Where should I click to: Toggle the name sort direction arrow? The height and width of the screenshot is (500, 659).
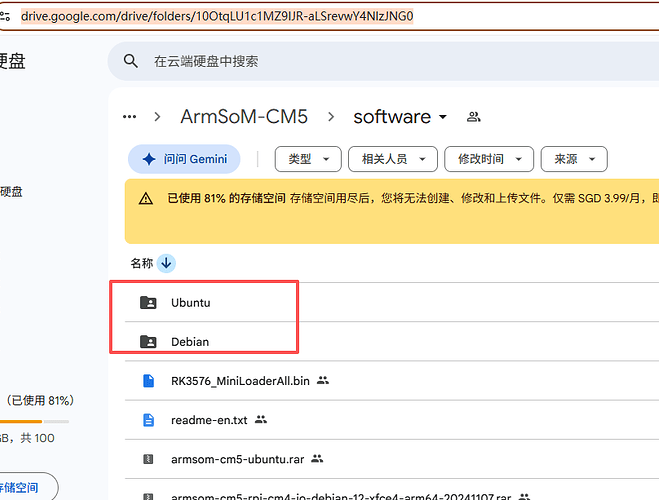166,263
